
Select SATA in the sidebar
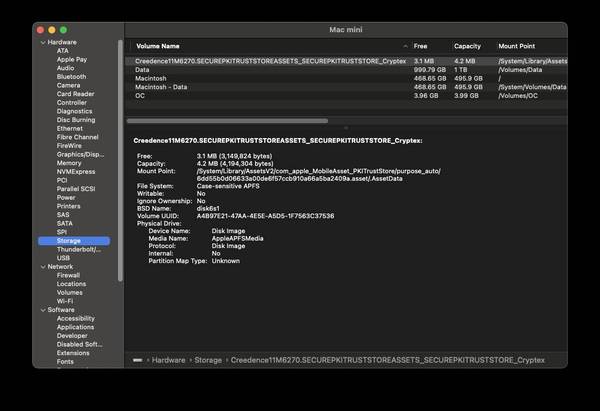(x=65, y=223)
